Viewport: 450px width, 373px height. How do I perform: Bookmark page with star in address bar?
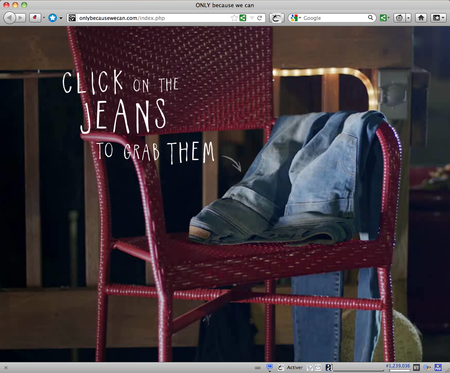tap(234, 18)
